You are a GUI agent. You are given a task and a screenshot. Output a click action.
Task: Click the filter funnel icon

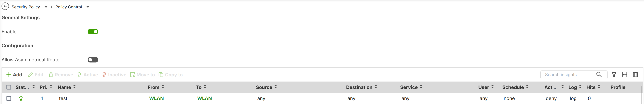[x=614, y=75]
